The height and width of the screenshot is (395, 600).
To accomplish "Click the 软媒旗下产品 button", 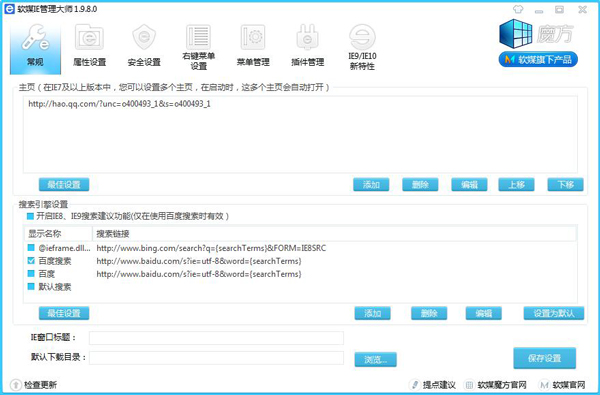I will (x=538, y=59).
